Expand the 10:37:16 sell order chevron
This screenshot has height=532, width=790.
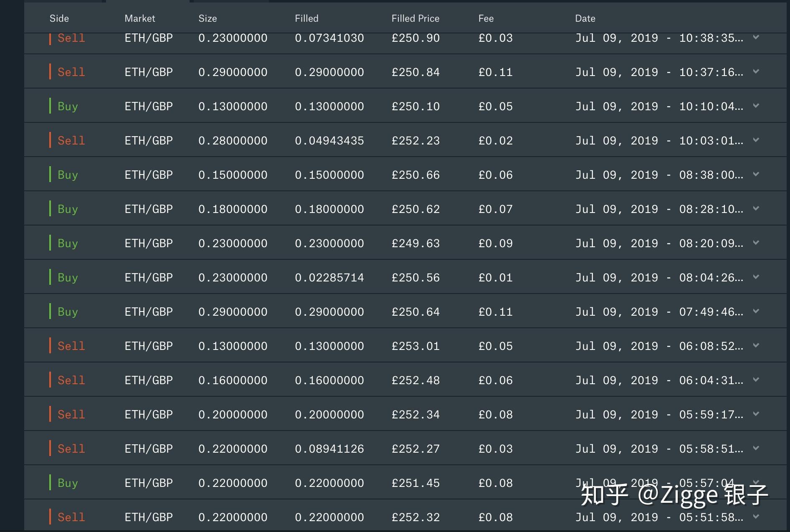(756, 71)
